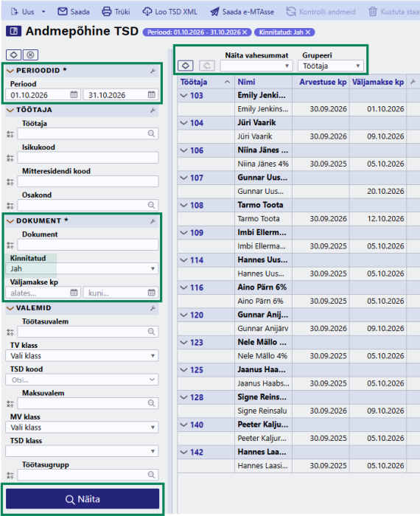Viewport: 420px width, 516px height.
Task: Open the Uus dropdown arrow
Action: (x=43, y=12)
